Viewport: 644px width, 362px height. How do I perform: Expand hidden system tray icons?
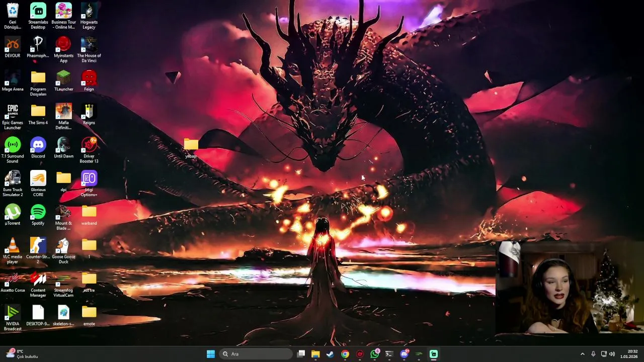583,354
